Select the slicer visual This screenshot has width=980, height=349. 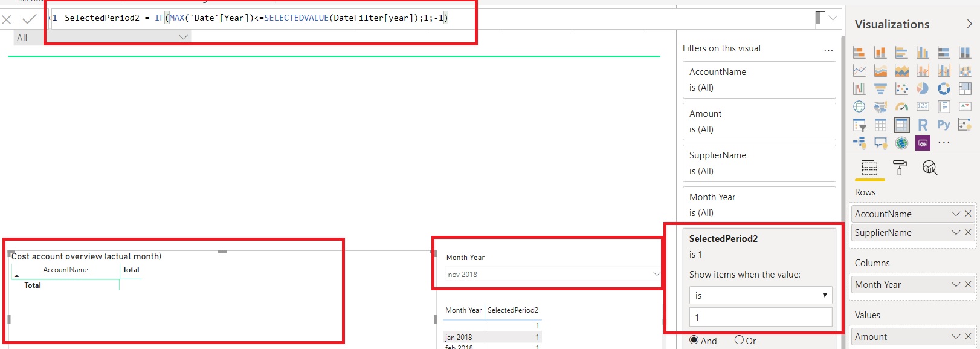(859, 125)
